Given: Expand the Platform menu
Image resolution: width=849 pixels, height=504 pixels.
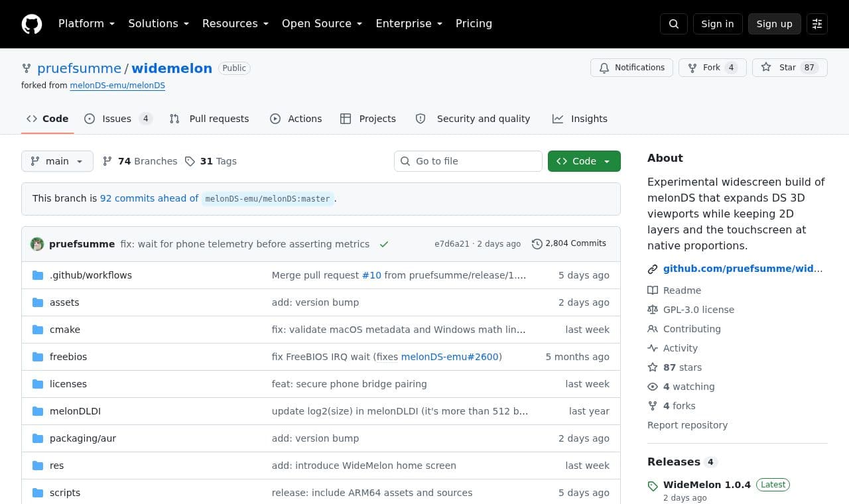Looking at the screenshot, I should coord(86,24).
